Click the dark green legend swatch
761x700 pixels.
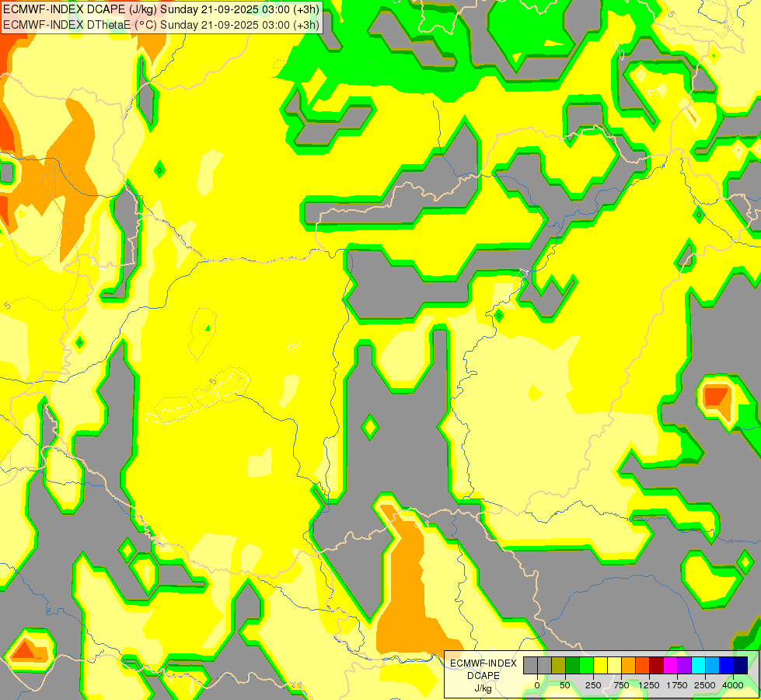coord(573,665)
